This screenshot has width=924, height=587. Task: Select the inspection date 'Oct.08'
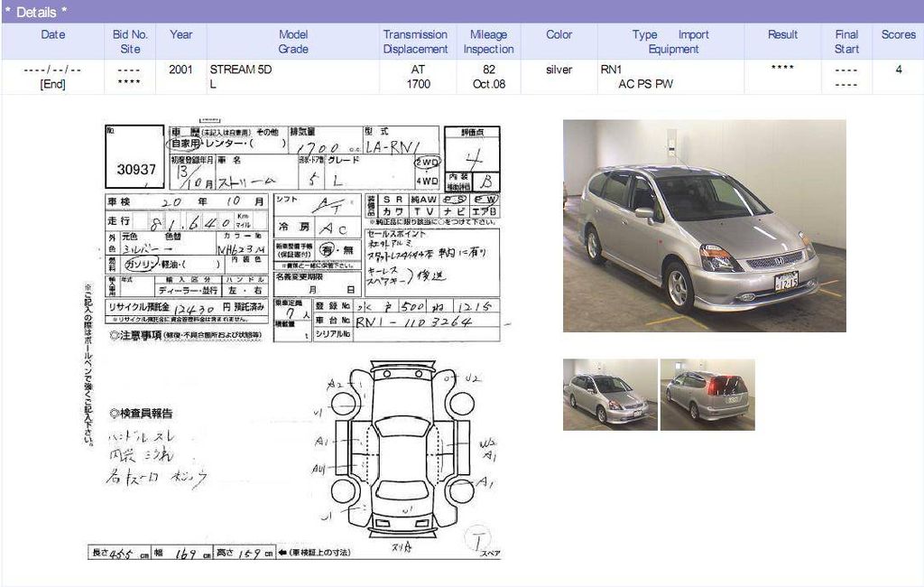489,84
